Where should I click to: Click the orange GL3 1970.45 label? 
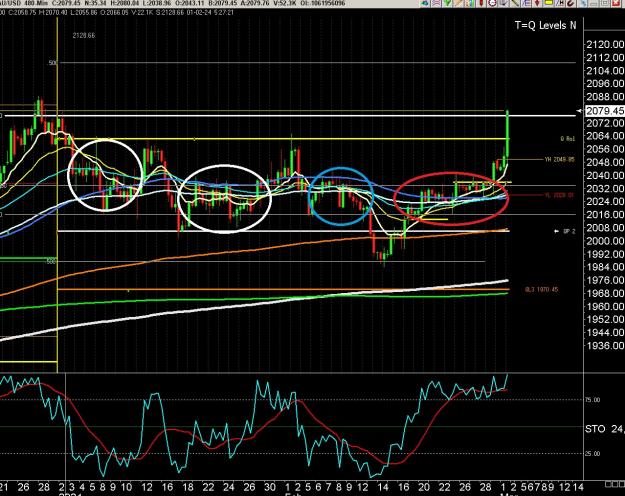point(541,289)
